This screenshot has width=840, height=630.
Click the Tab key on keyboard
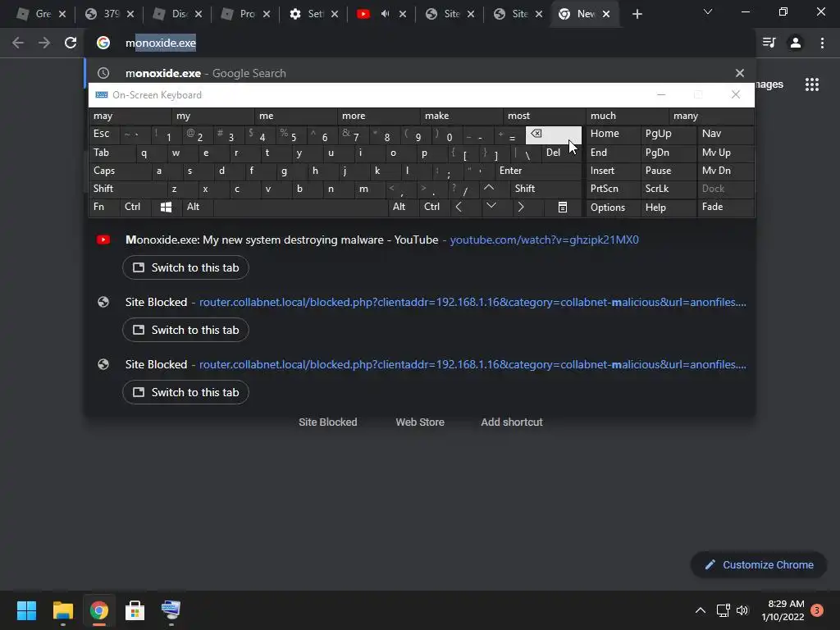[x=112, y=153]
